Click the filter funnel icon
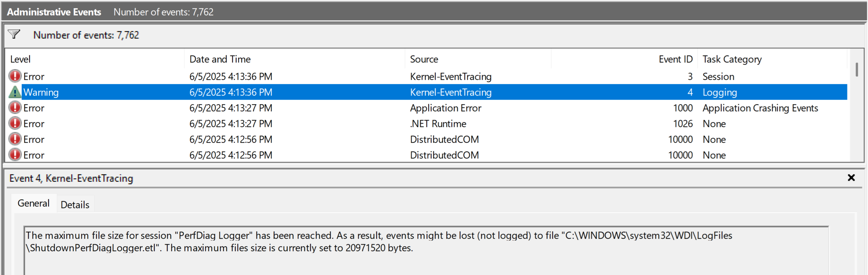This screenshot has width=868, height=275. 14,34
